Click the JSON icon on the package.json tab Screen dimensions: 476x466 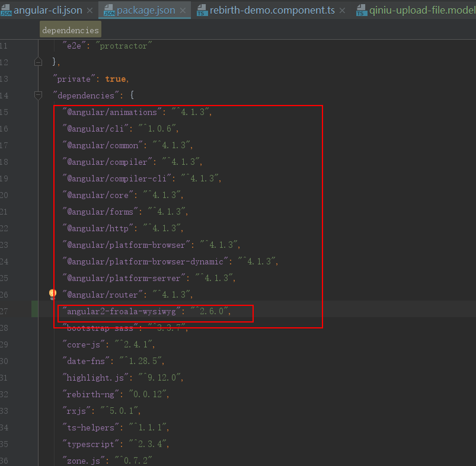[x=111, y=10]
